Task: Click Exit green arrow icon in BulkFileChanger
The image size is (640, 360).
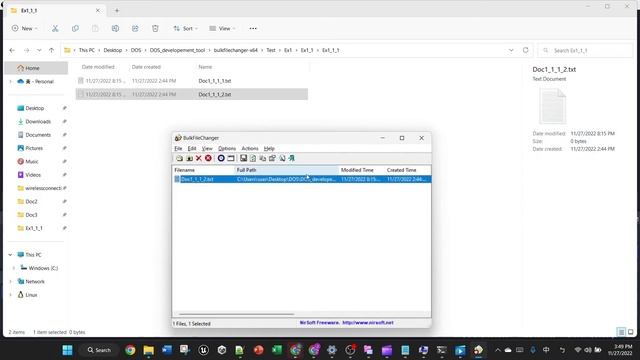Action: (x=291, y=158)
